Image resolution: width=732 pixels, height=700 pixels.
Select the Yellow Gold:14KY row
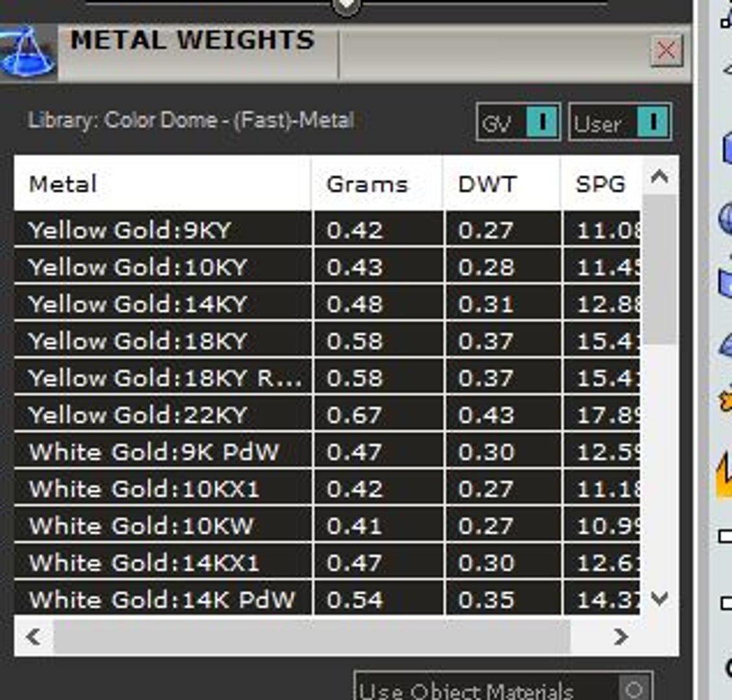(x=326, y=303)
